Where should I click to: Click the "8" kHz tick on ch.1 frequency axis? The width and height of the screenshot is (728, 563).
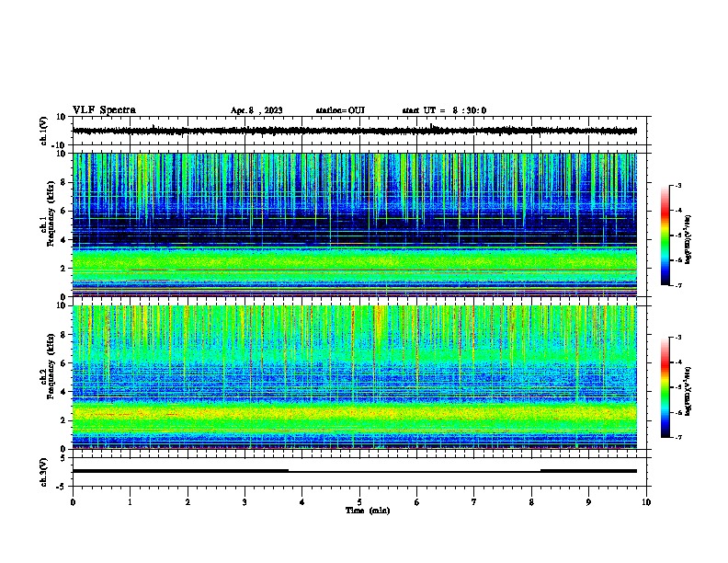[64, 182]
